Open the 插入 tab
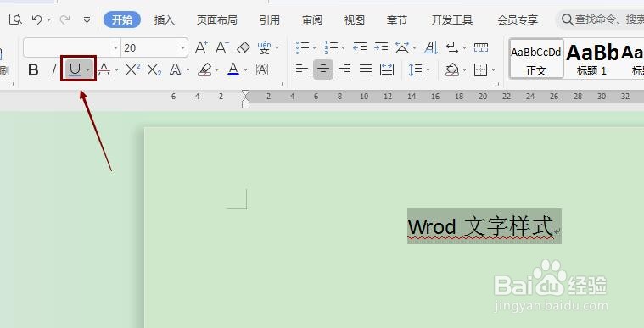The width and height of the screenshot is (644, 328). pyautogui.click(x=165, y=19)
